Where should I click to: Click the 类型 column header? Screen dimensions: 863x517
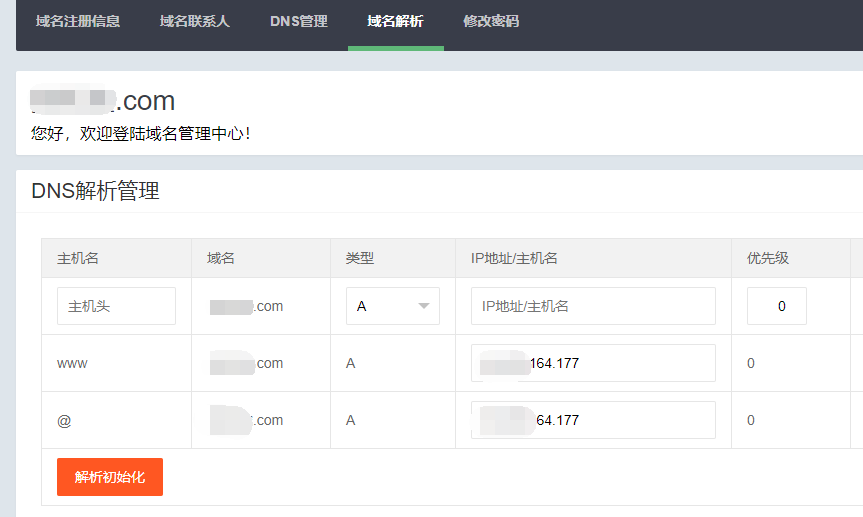click(360, 258)
